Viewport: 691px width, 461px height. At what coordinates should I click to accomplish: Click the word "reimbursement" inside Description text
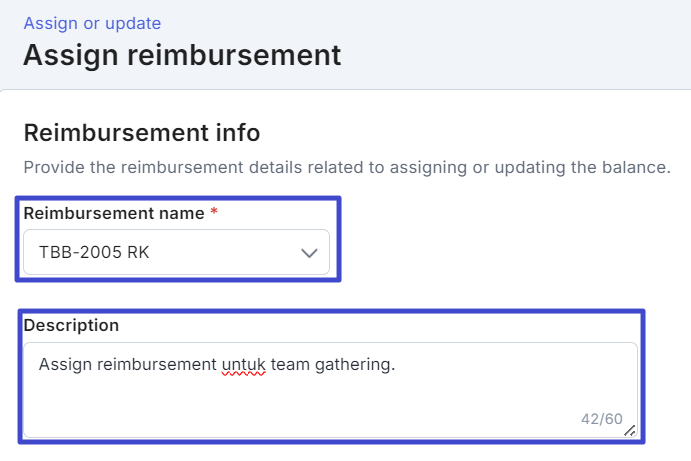click(157, 365)
